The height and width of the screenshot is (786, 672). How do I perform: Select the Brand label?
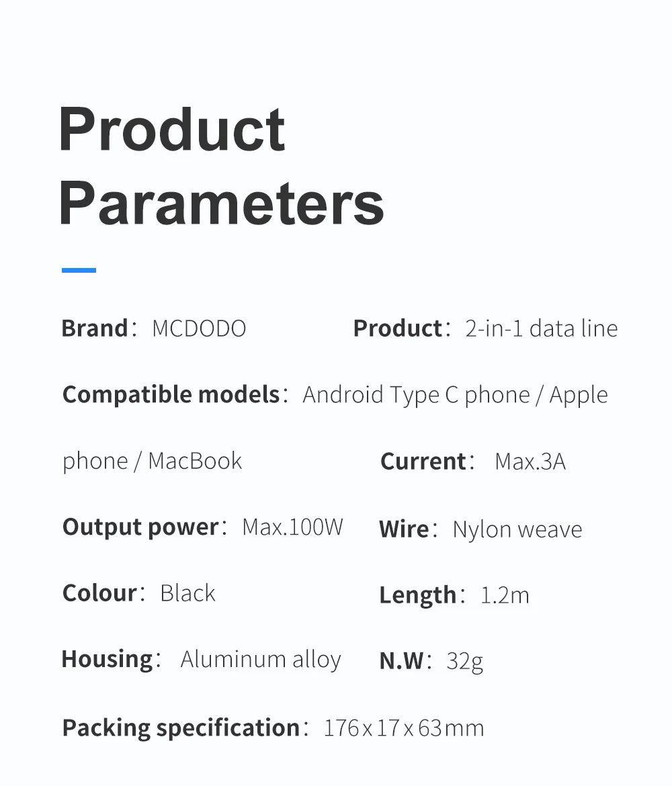[x=94, y=329]
